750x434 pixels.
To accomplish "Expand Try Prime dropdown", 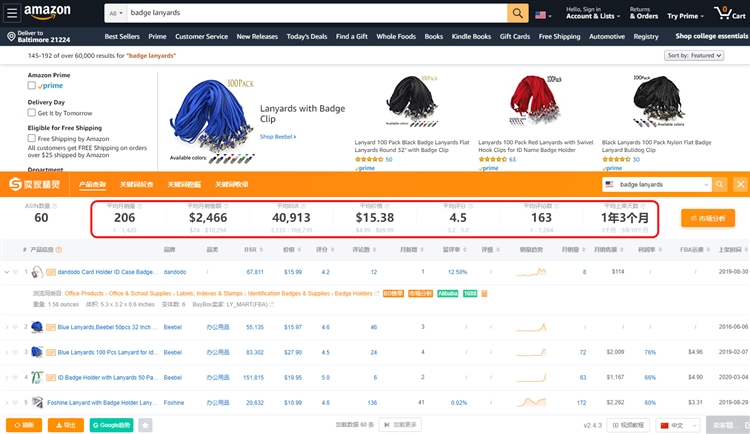I will pos(685,16).
